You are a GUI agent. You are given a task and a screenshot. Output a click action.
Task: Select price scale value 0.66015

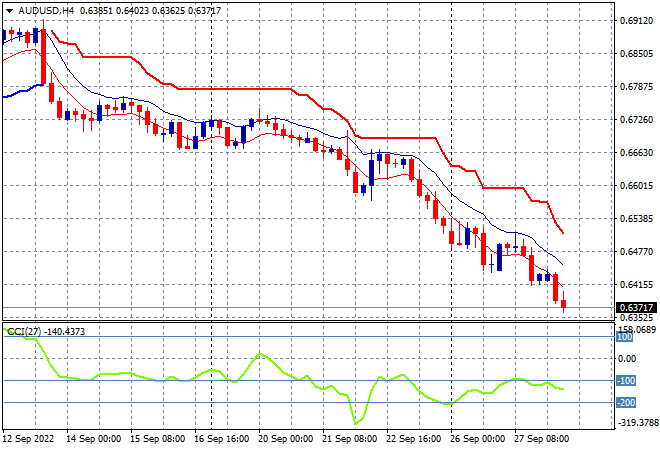636,186
